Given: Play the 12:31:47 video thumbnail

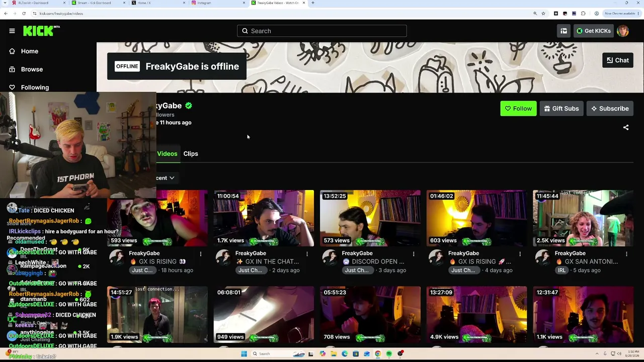Looking at the screenshot, I should (x=583, y=315).
